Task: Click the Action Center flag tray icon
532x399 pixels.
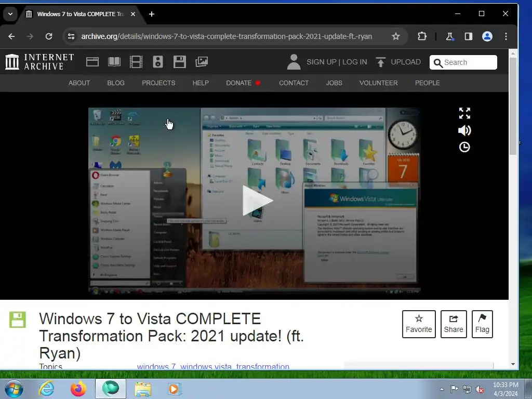Action: pos(454,389)
